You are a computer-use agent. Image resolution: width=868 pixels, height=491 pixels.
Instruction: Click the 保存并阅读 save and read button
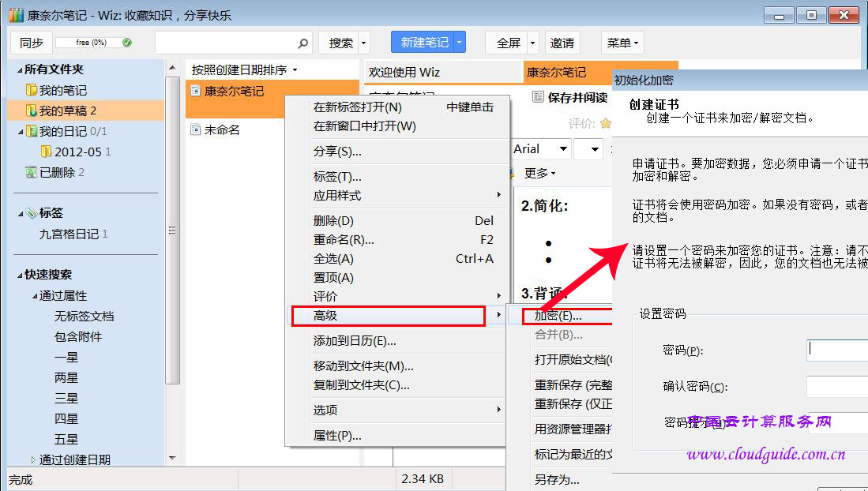[570, 97]
